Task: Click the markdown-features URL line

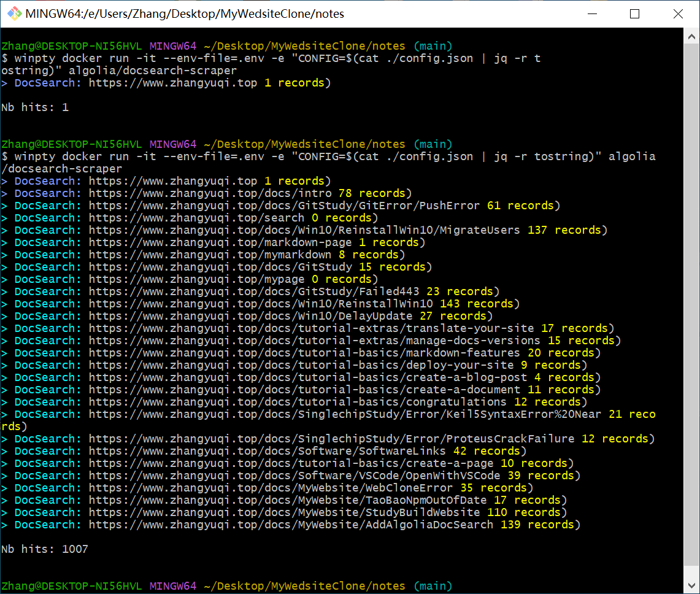Action: pyautogui.click(x=304, y=353)
